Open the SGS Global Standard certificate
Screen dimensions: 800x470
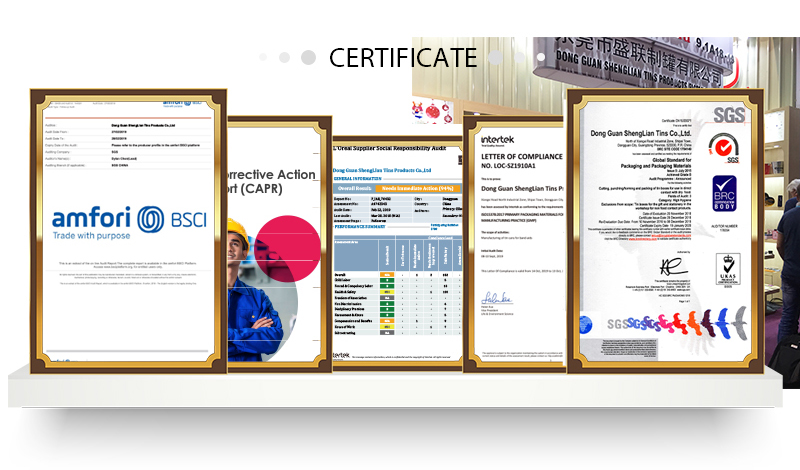[x=663, y=230]
